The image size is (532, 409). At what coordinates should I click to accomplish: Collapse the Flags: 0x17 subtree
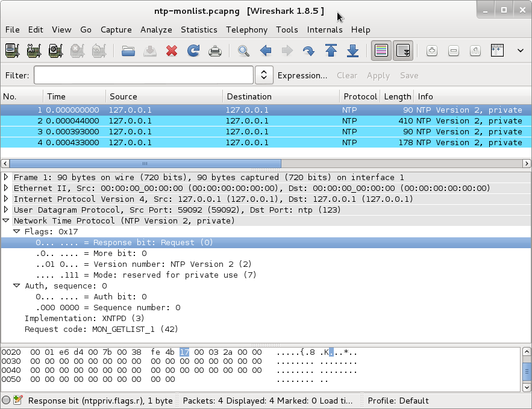pyautogui.click(x=17, y=231)
